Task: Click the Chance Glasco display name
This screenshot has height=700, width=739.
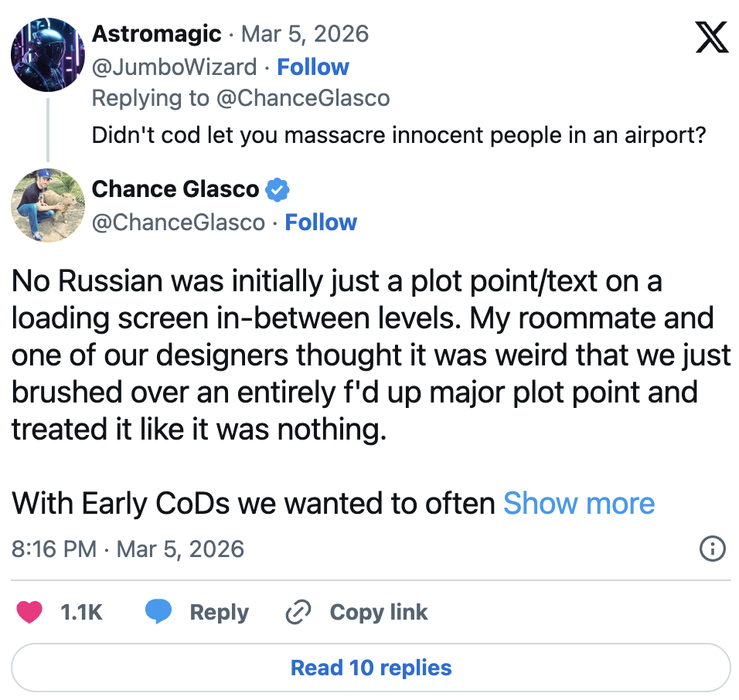Action: [x=175, y=189]
